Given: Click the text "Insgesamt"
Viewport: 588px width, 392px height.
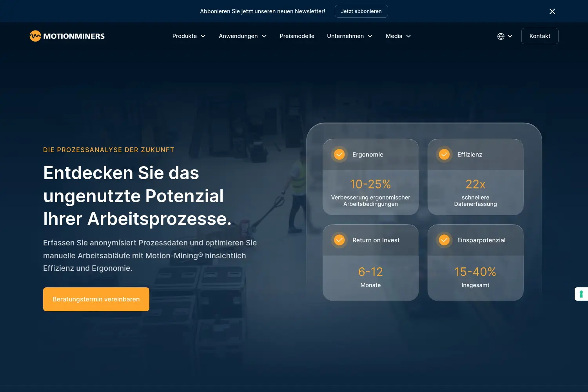Looking at the screenshot, I should click(x=475, y=285).
